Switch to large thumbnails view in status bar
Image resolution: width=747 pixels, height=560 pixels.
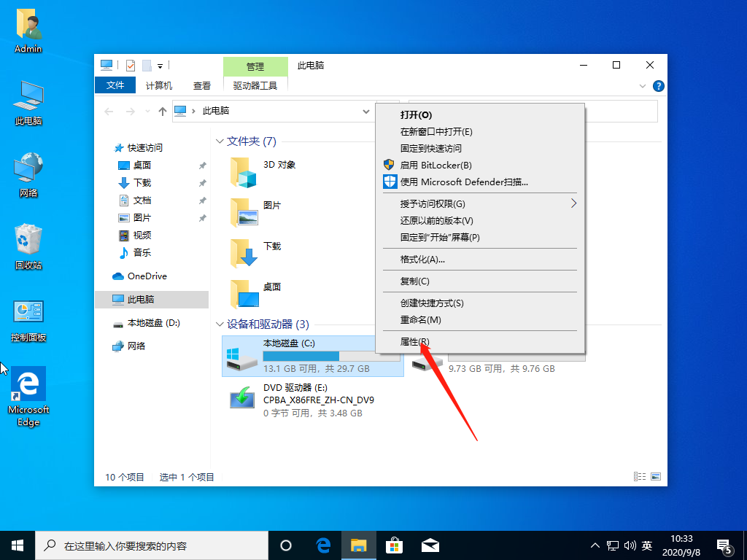tap(656, 476)
